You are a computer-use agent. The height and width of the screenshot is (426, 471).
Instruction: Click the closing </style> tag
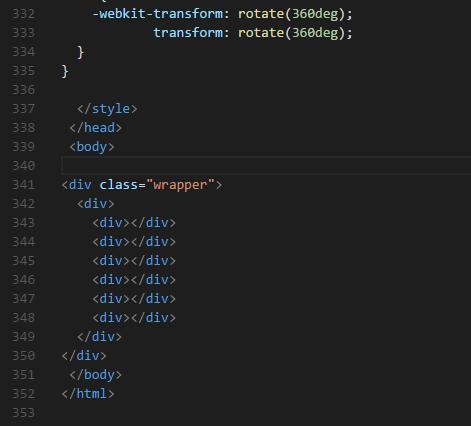click(107, 109)
